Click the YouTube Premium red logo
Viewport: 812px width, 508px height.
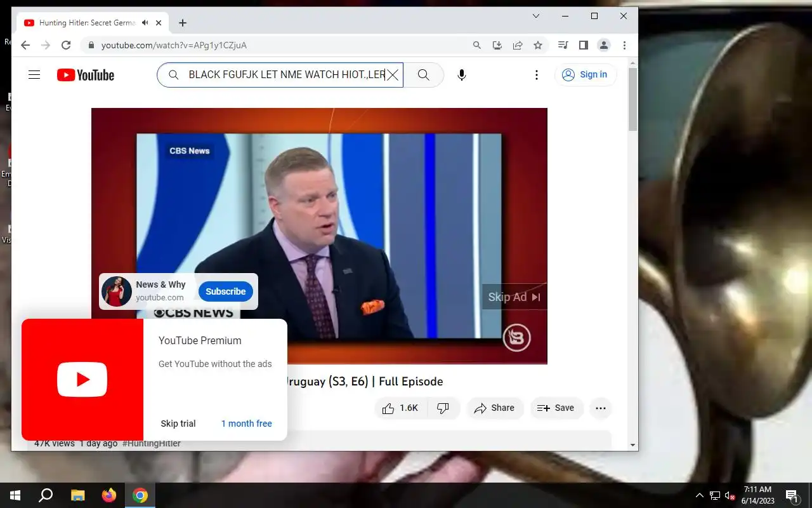(82, 380)
